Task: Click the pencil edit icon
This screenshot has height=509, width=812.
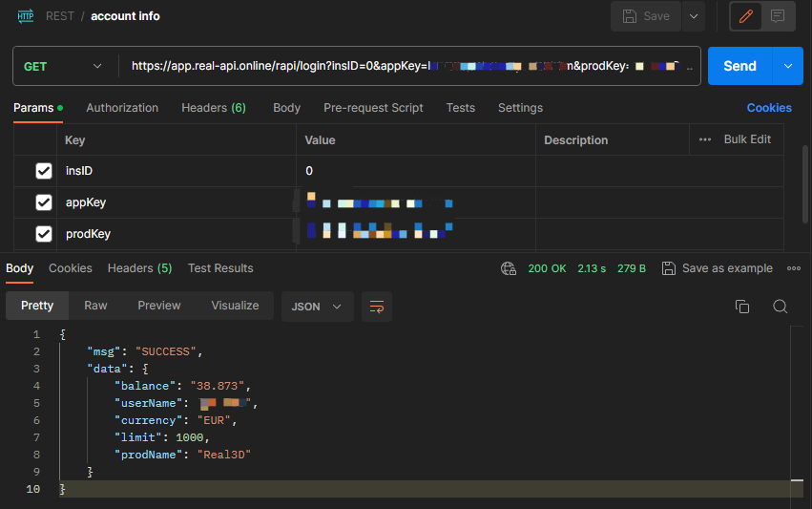Action: [x=748, y=16]
